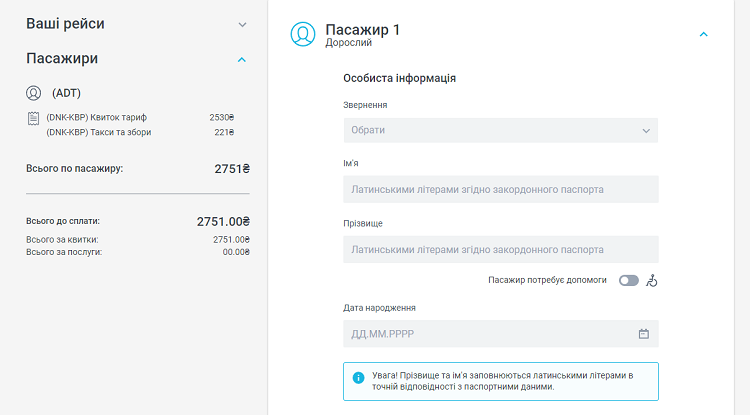Click the info icon in Увага notice
750x415 pixels.
[358, 378]
